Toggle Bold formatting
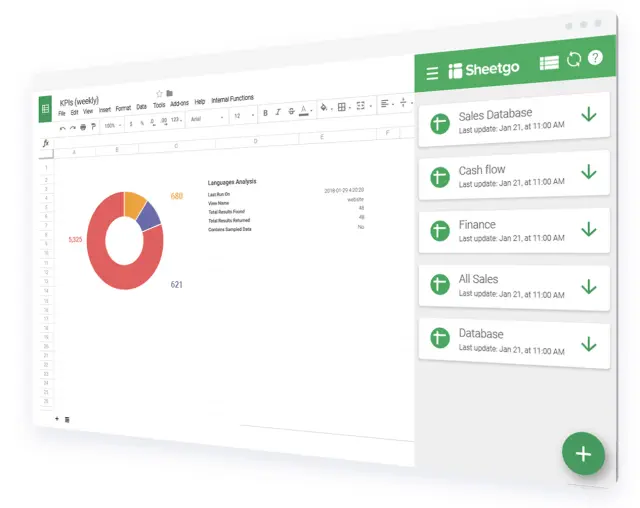This screenshot has width=640, height=508. coord(265,113)
